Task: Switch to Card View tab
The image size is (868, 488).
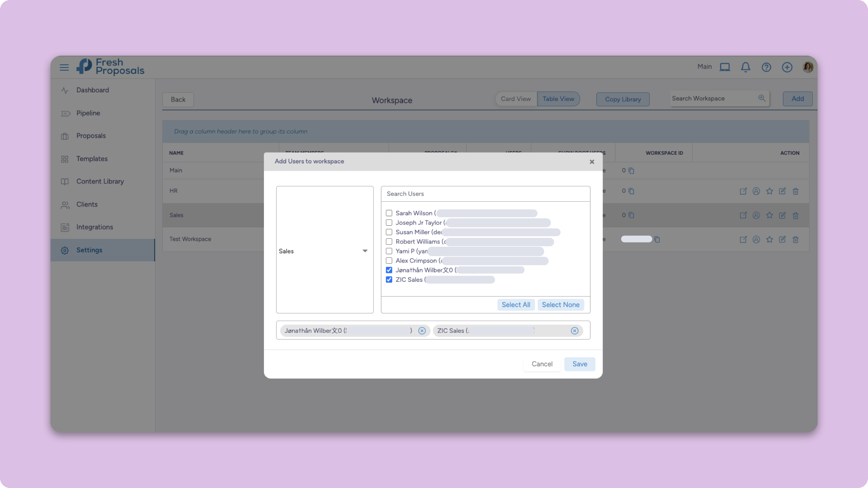Action: (x=516, y=99)
